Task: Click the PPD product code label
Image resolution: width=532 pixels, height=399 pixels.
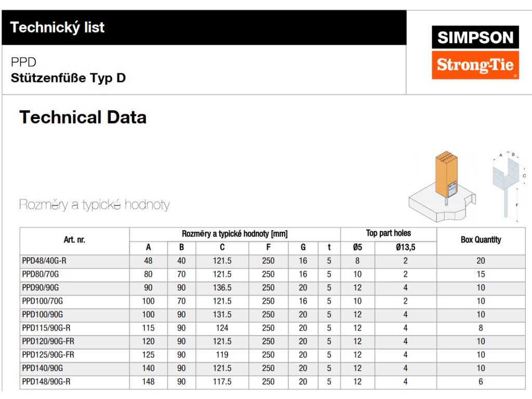Action: click(x=23, y=62)
